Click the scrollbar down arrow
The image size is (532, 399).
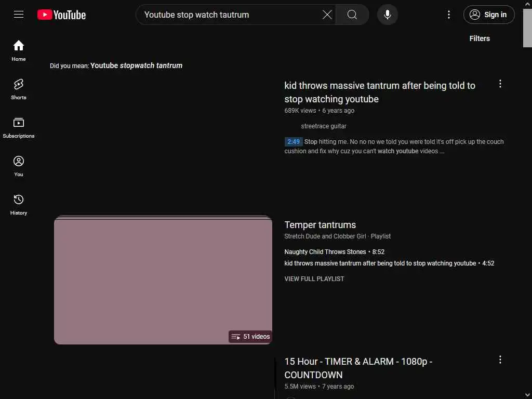pos(528,395)
